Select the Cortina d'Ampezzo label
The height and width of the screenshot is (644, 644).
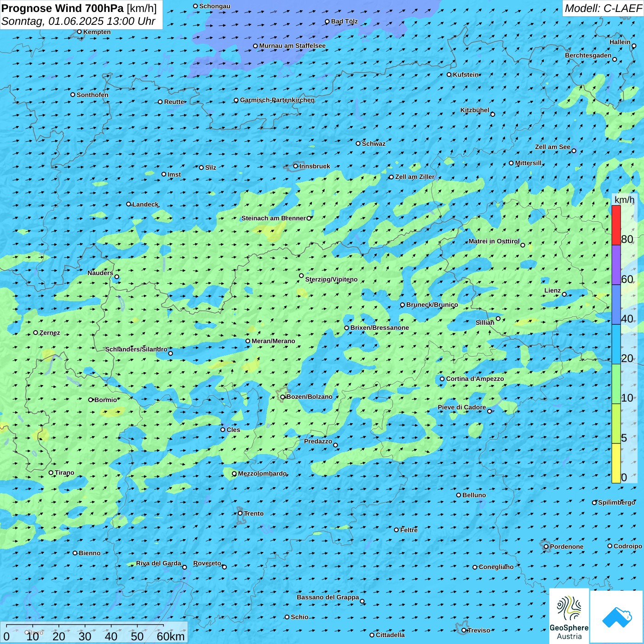pos(475,379)
